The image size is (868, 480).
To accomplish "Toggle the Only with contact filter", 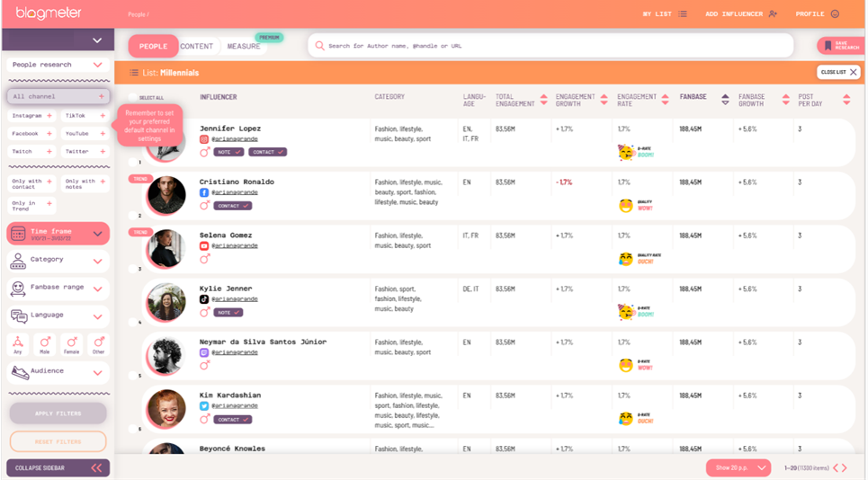I will tap(31, 183).
